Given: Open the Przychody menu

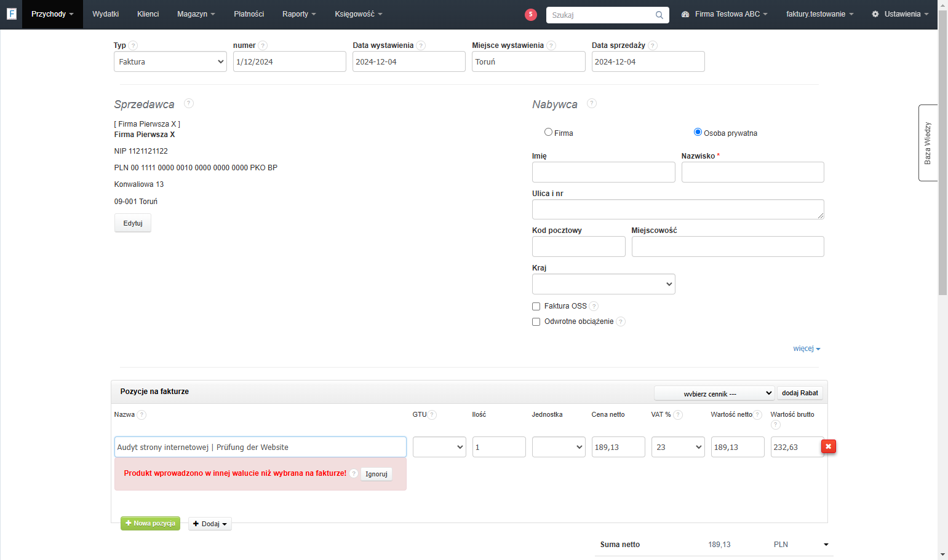Looking at the screenshot, I should 52,14.
